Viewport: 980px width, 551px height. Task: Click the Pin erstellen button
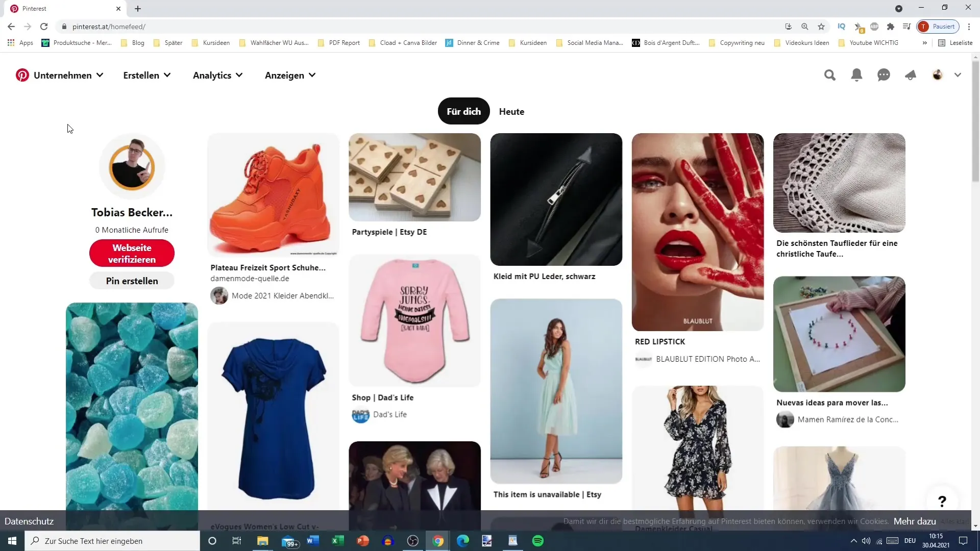[132, 281]
